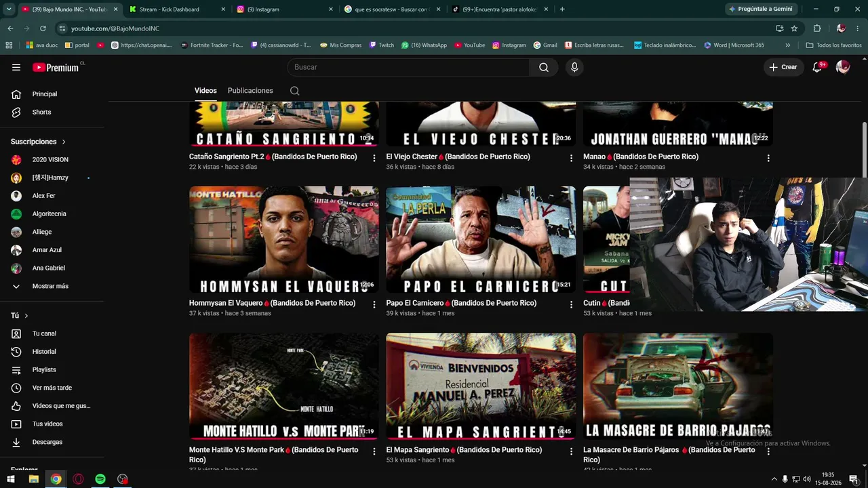Switch to the (9) Instagram browser tab

point(283,9)
